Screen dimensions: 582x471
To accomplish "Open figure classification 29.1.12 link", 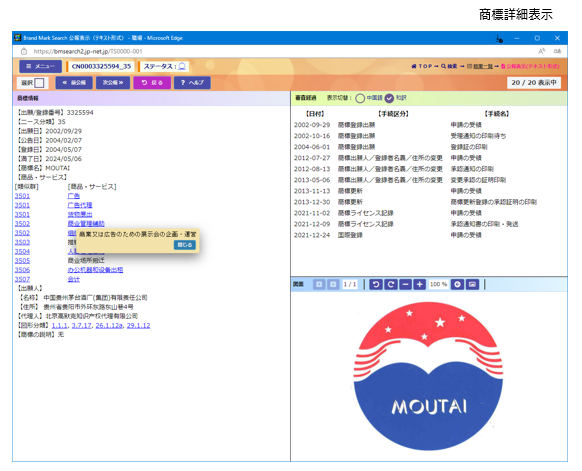I will pos(138,326).
